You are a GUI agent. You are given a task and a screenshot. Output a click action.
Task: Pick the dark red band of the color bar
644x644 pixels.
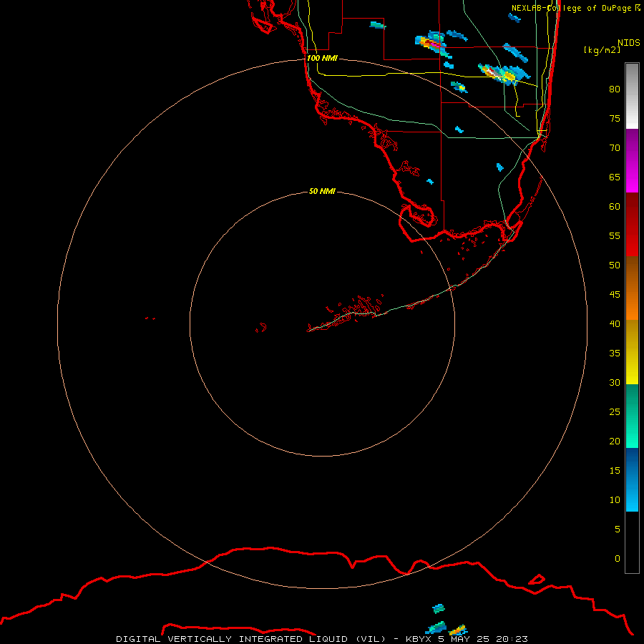pyautogui.click(x=632, y=224)
